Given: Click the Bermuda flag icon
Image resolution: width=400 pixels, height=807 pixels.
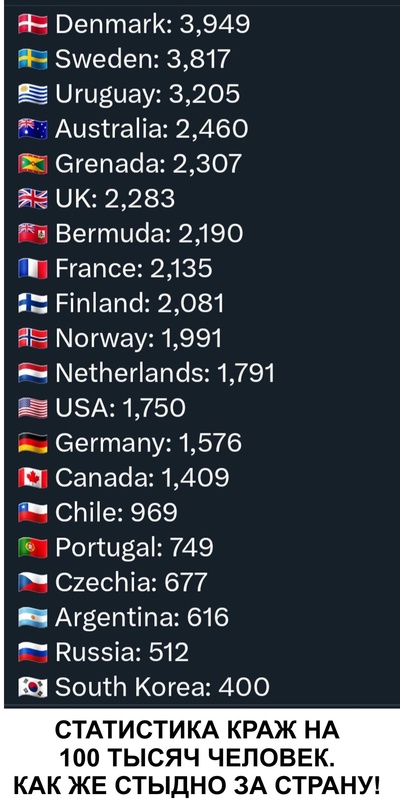Looking at the screenshot, I should point(33,234).
